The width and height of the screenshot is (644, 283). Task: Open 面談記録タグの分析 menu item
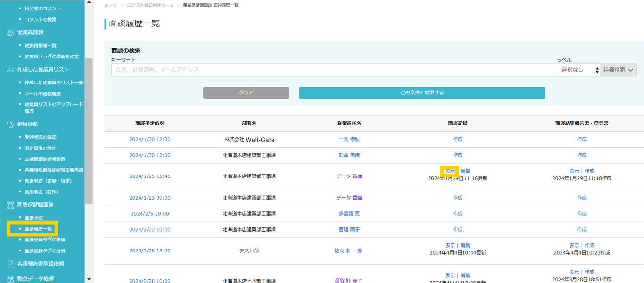click(x=45, y=250)
